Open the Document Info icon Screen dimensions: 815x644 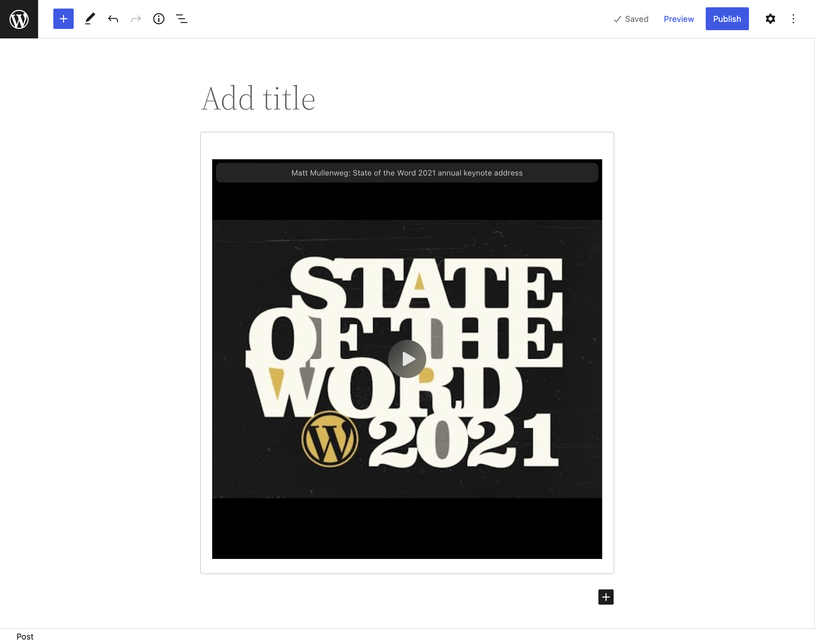point(159,18)
